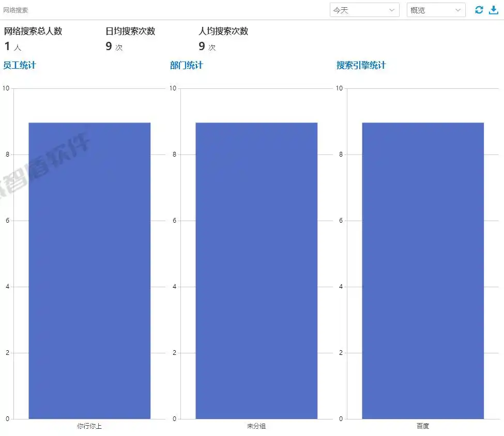Screen dimensions: 504x436
Task: Click the 未分组 department bar
Action: (256, 271)
